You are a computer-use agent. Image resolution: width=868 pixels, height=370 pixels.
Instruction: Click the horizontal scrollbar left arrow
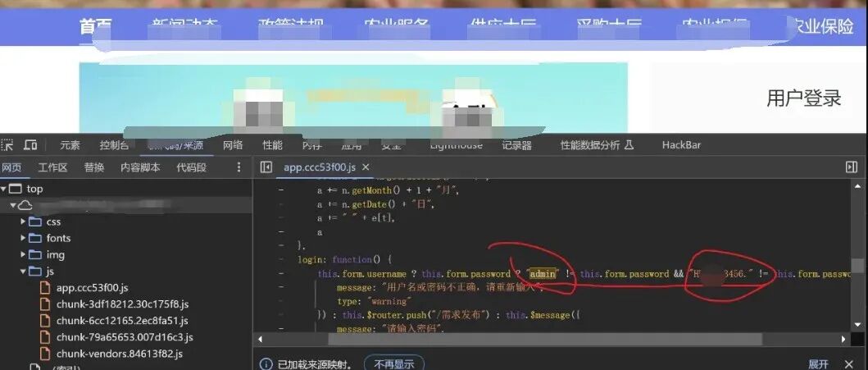pyautogui.click(x=261, y=339)
